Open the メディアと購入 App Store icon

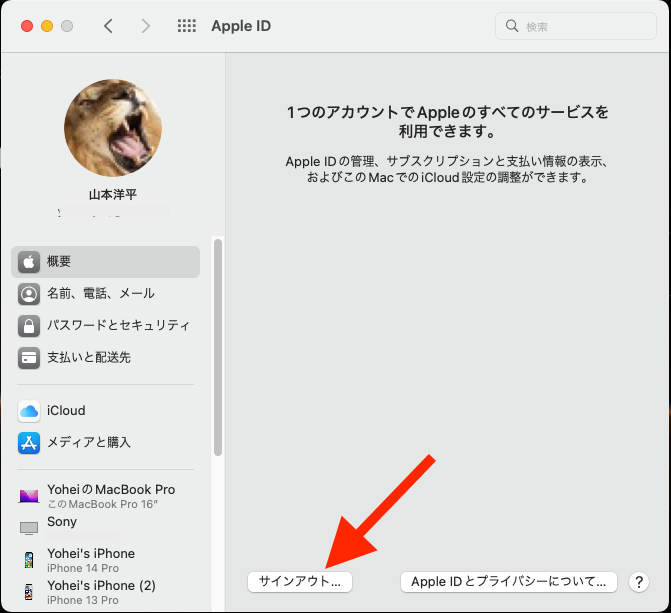pyautogui.click(x=29, y=443)
